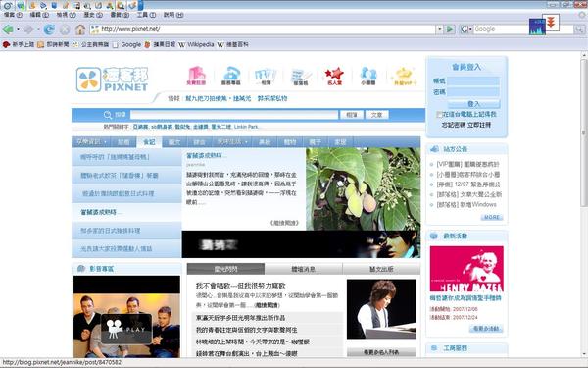Open the 工具 menu
Viewport: 588px width, 368px height.
click(x=146, y=15)
